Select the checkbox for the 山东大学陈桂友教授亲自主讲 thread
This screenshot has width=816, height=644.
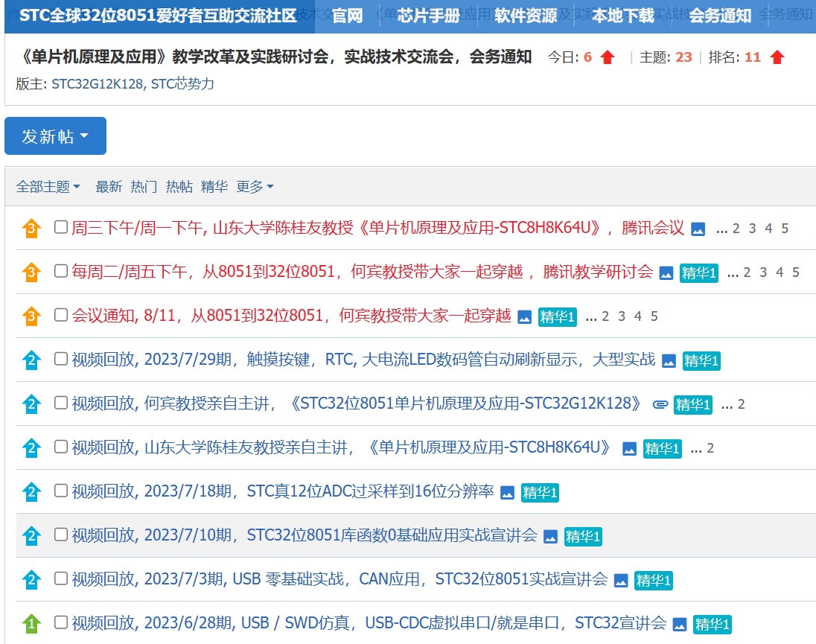pyautogui.click(x=61, y=447)
